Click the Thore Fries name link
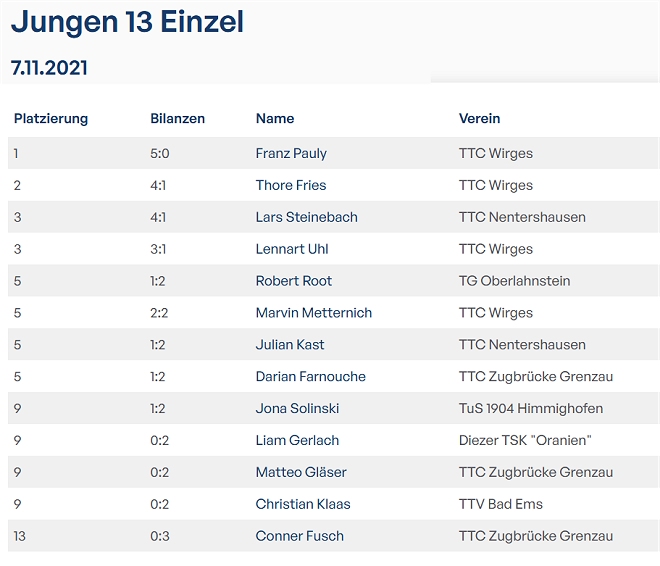660x566 pixels. (x=291, y=185)
